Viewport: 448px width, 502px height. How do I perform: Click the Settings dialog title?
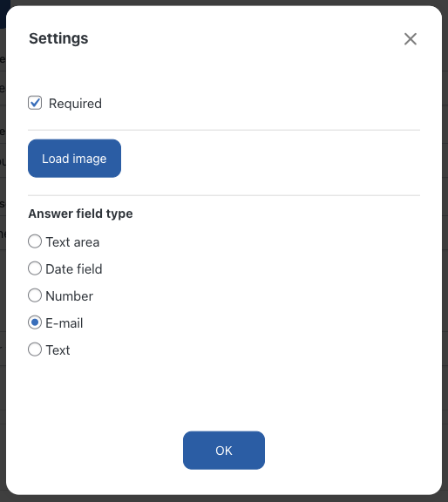point(58,38)
